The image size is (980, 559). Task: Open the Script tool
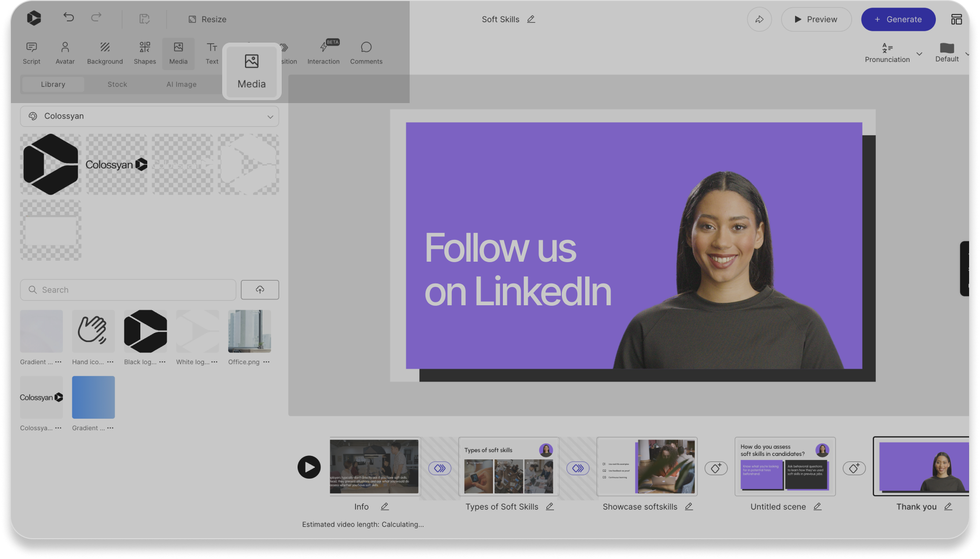(x=32, y=53)
